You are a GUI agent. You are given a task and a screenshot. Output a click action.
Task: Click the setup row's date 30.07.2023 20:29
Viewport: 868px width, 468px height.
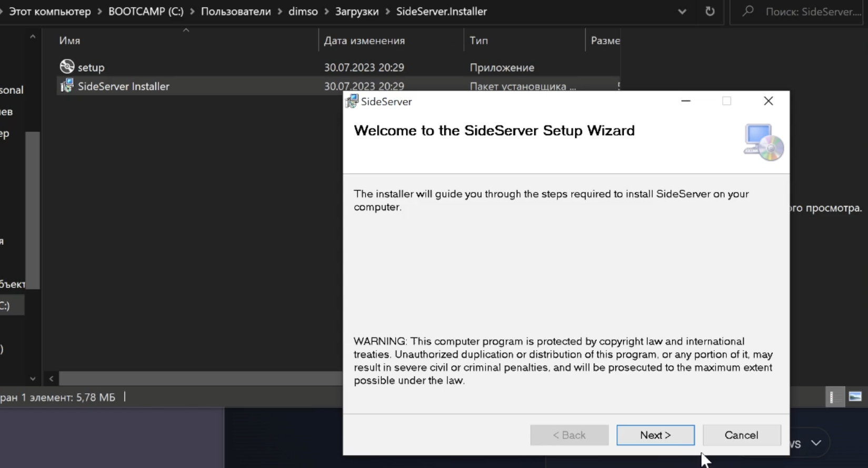pos(364,67)
